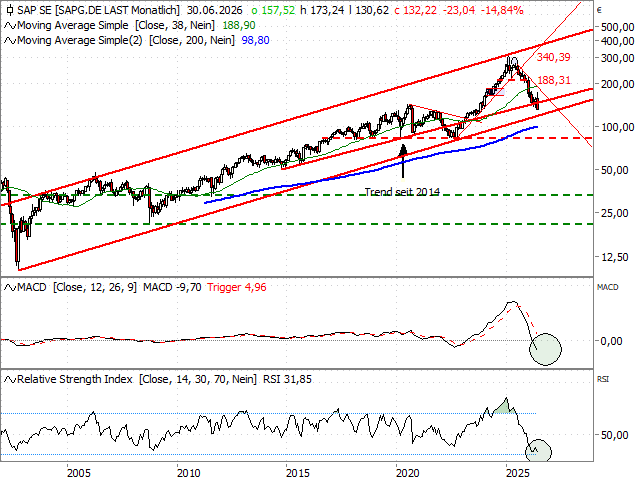Click the Relative Strength Index [Close, 14, 30, 70, Nein] label

(137, 380)
